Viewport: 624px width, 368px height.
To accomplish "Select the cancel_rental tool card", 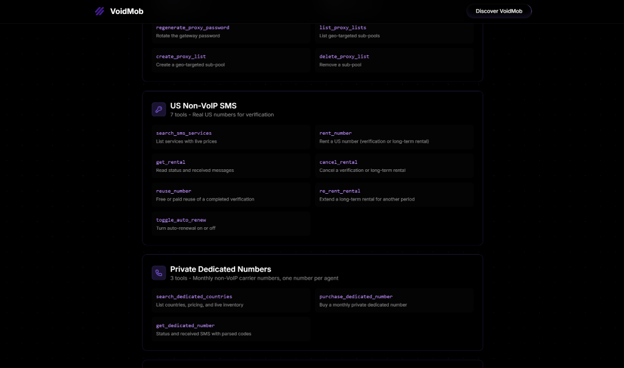I will 394,166.
